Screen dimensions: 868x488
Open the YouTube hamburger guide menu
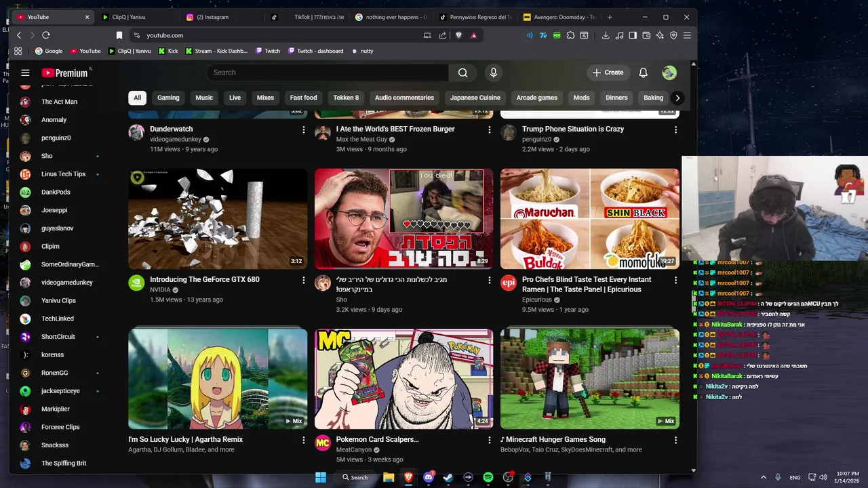click(x=25, y=73)
